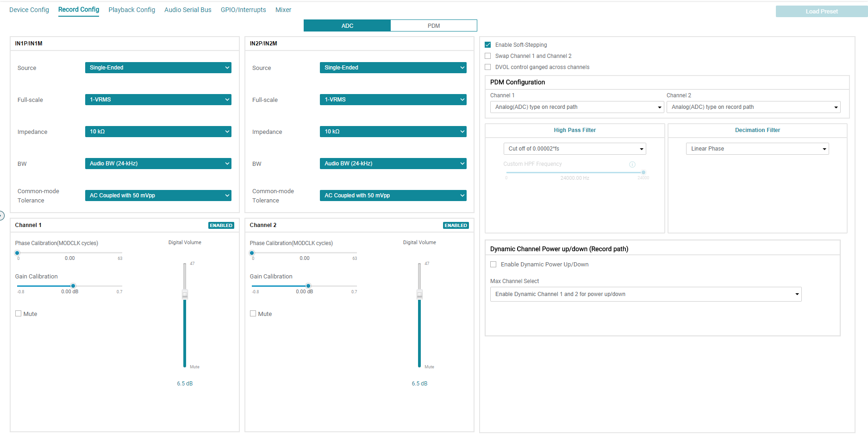Click Channel 1 6.5 dB volume value

(x=185, y=384)
